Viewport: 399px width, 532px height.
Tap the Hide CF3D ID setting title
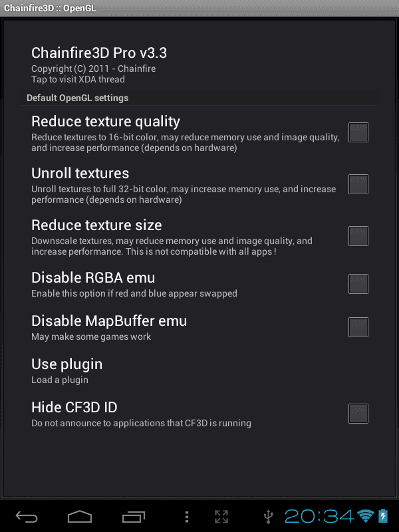tap(74, 407)
